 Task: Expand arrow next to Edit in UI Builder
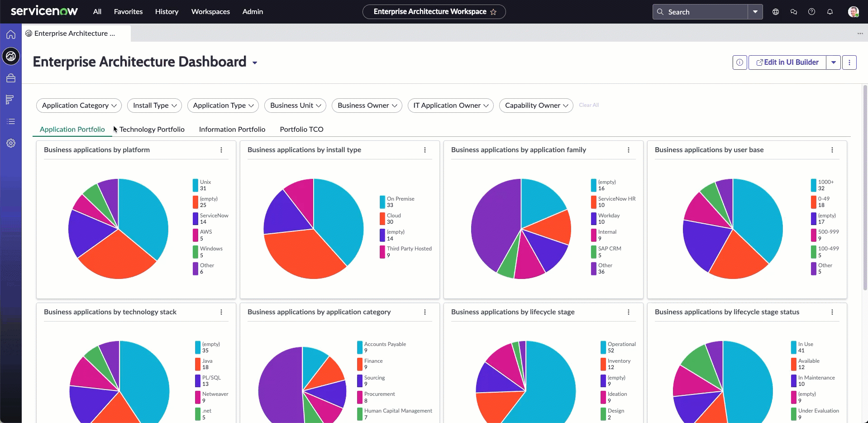point(833,62)
